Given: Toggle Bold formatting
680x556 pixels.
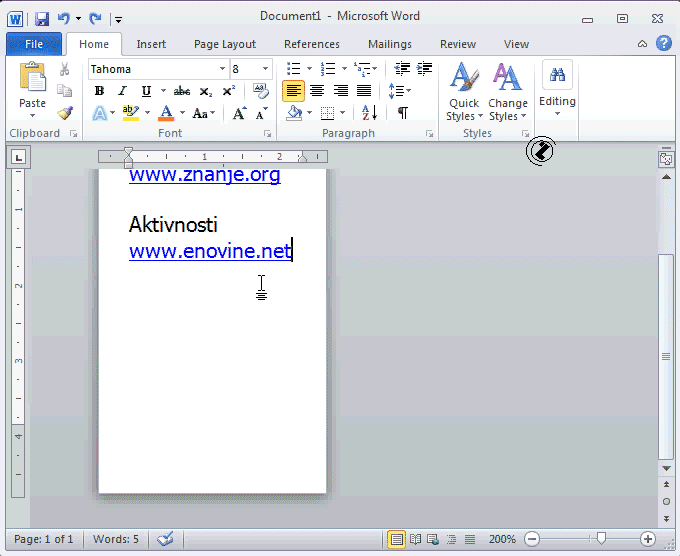Looking at the screenshot, I should coord(99,91).
